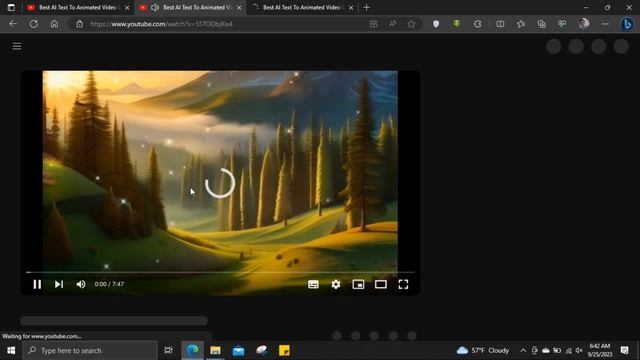Open notification center
This screenshot has width=640, height=360.
tap(624, 351)
